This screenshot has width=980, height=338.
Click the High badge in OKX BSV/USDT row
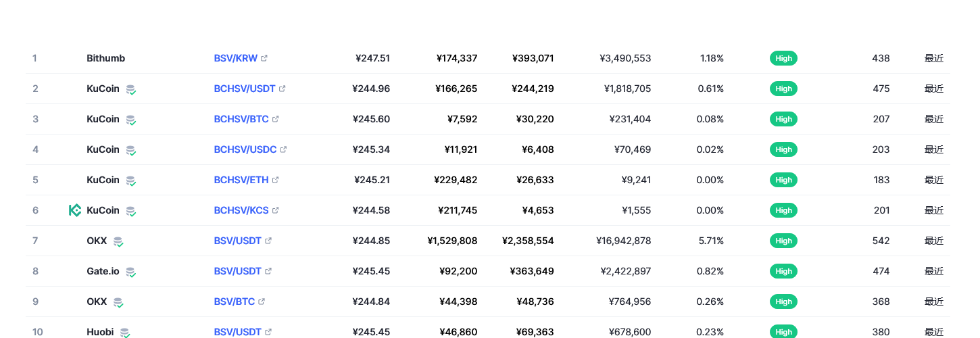pyautogui.click(x=783, y=241)
